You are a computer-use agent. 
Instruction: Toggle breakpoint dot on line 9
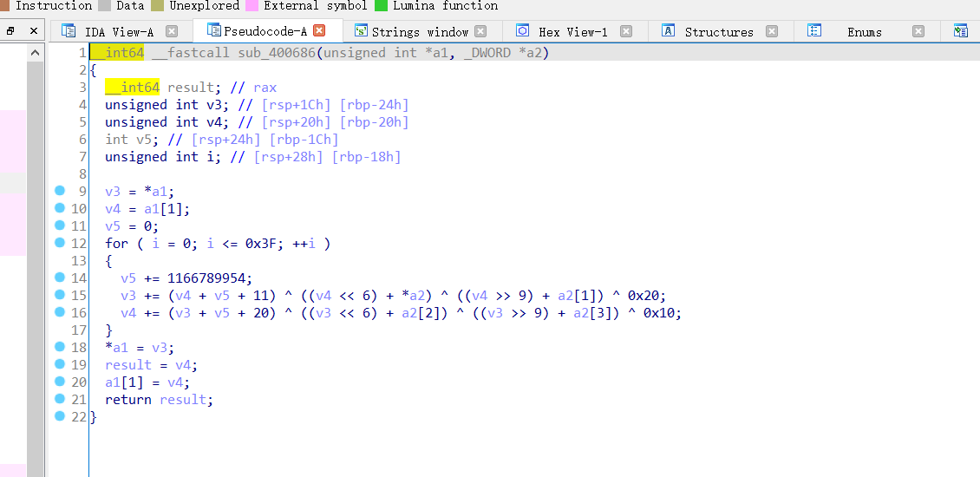pos(60,191)
